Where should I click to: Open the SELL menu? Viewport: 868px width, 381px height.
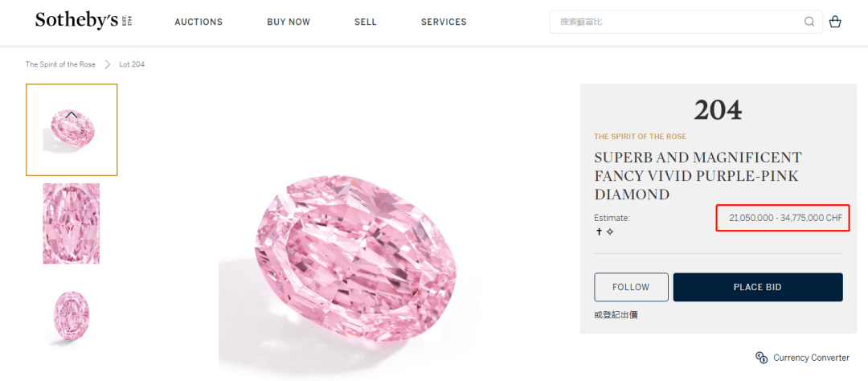[366, 22]
